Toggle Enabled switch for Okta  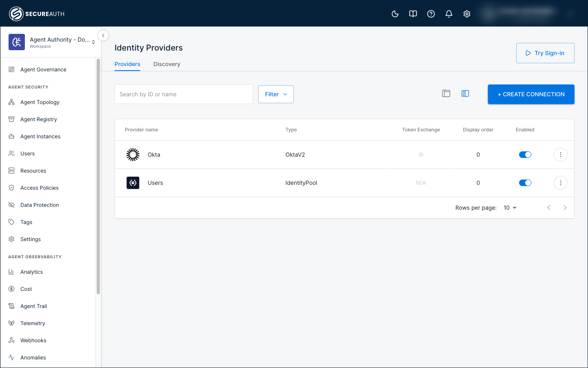pos(525,155)
